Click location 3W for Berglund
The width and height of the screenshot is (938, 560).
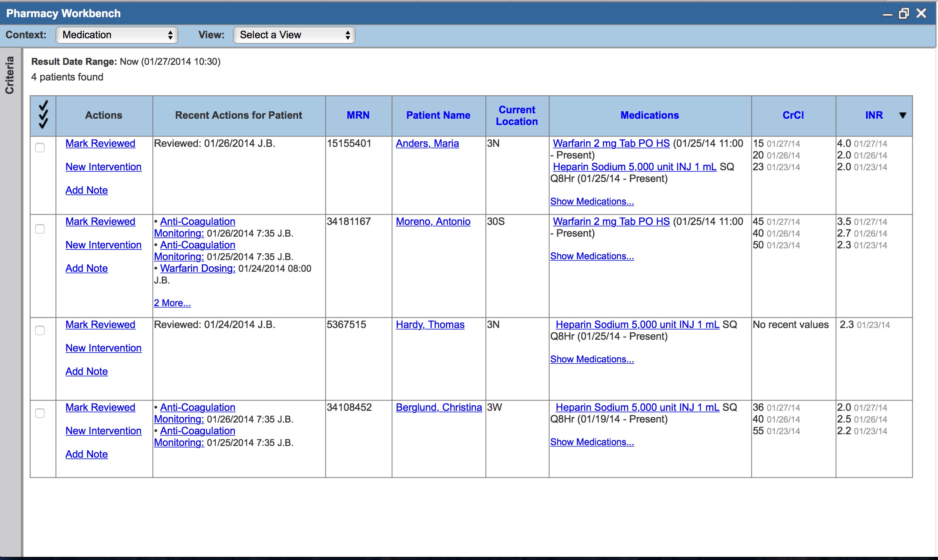click(495, 408)
